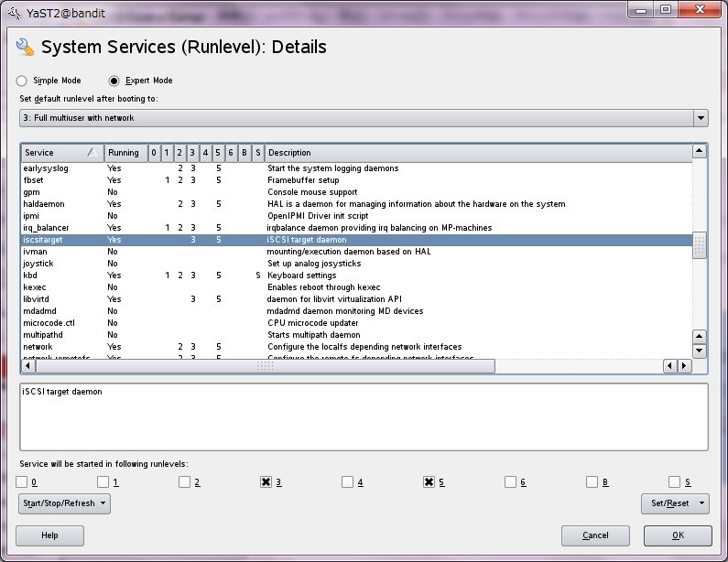Click horizontal scrollbar left arrow at table start
The height and width of the screenshot is (562, 728).
click(27, 366)
